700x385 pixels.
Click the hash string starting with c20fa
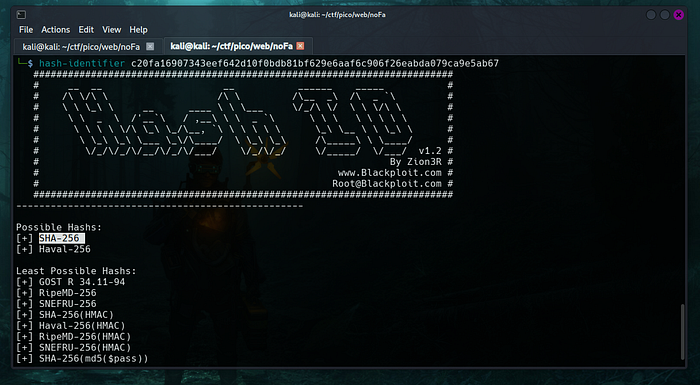click(315, 63)
